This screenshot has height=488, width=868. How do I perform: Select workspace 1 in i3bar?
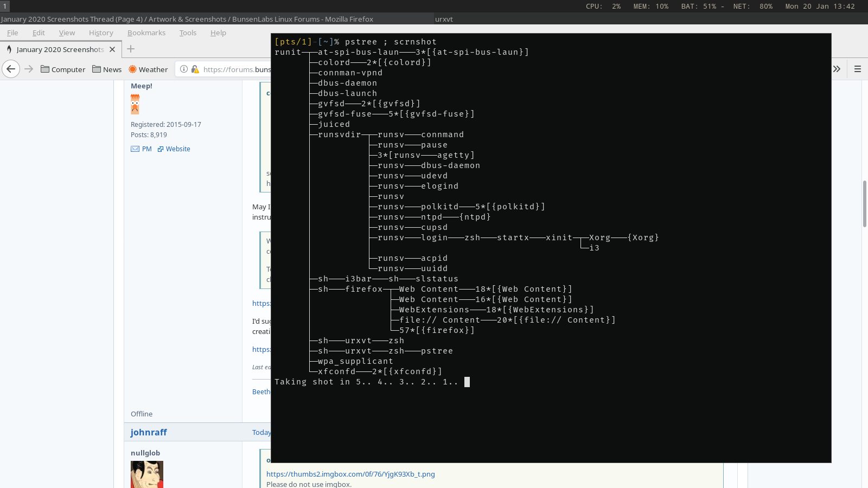coord(4,6)
